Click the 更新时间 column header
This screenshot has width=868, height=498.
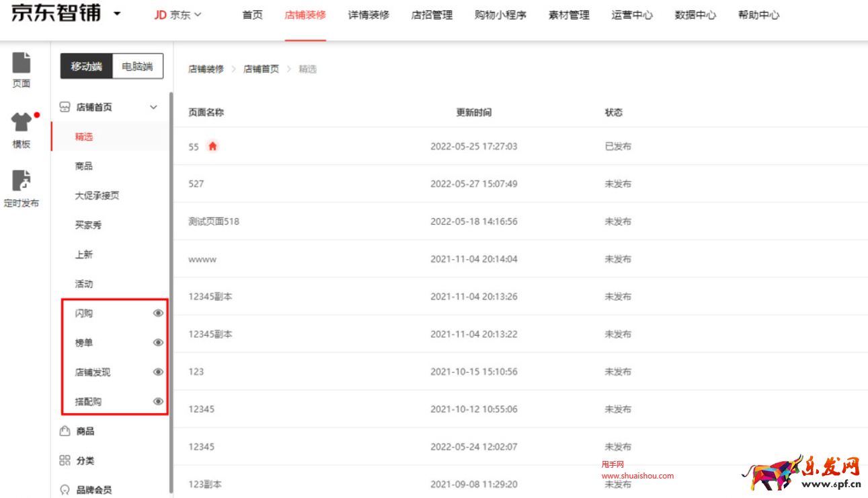pos(474,112)
